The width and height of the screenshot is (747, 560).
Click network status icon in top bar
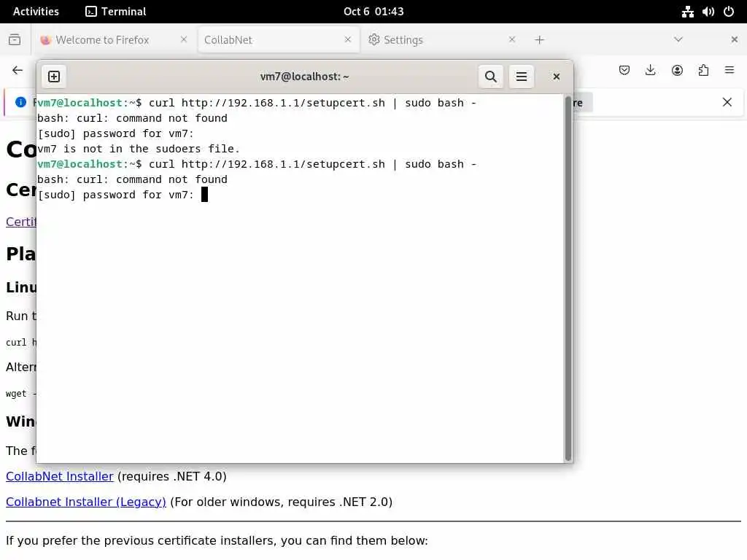pos(687,12)
